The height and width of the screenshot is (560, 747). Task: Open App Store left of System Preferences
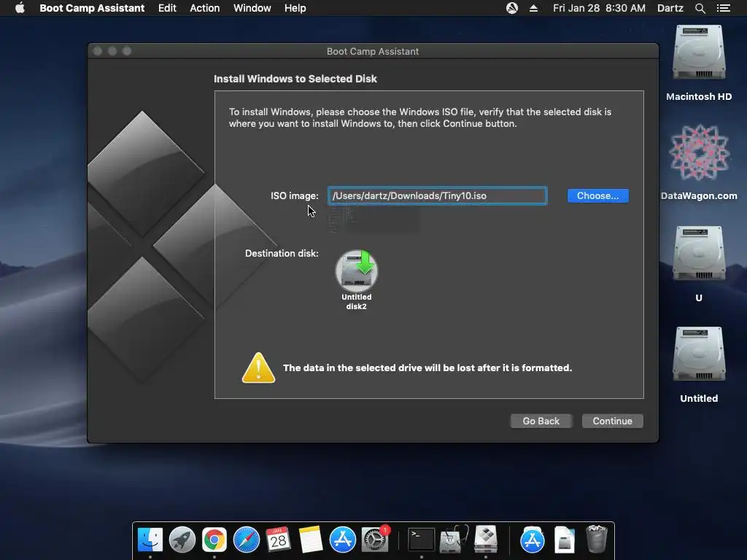(x=343, y=540)
